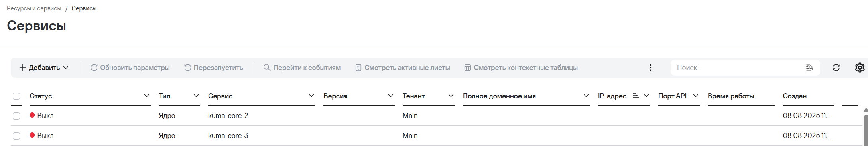
Task: Click the IP-адрес sort icon
Action: (636, 96)
